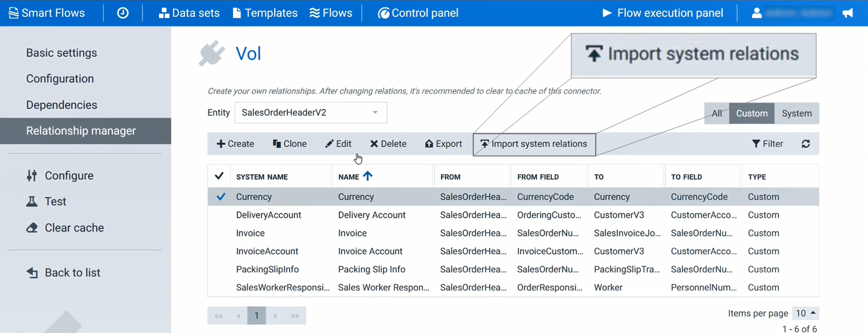Sort by TO FIELD column header
Viewport: 868px width, 333px height.
pyautogui.click(x=686, y=177)
